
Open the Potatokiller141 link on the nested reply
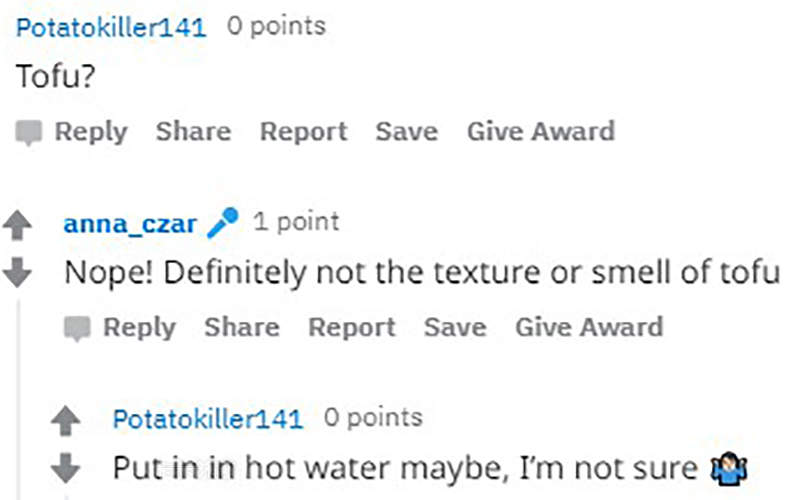click(207, 418)
